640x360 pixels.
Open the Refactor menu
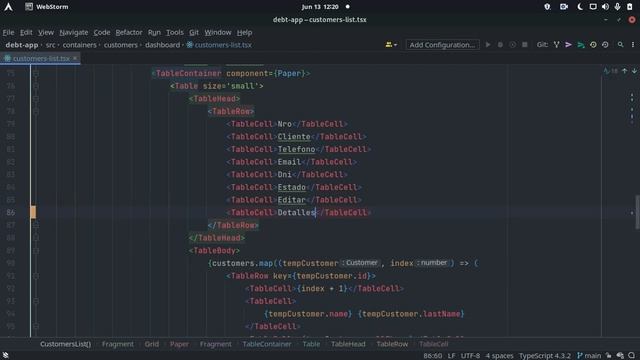coord(129,32)
